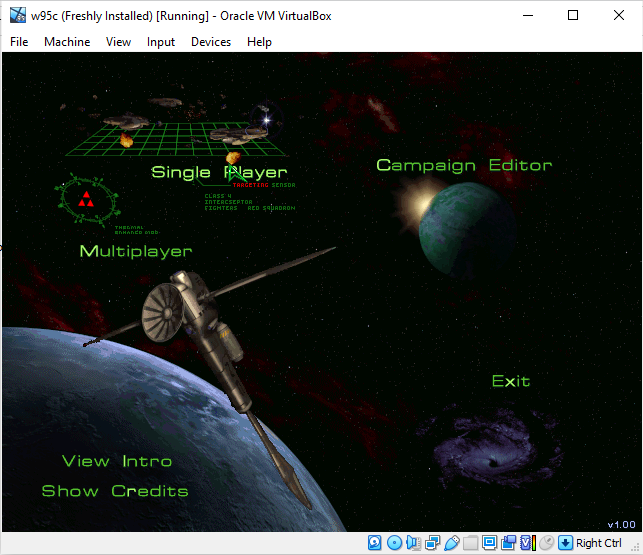Open the Campaign Editor
Screen dimensions: 643x555
pos(464,165)
